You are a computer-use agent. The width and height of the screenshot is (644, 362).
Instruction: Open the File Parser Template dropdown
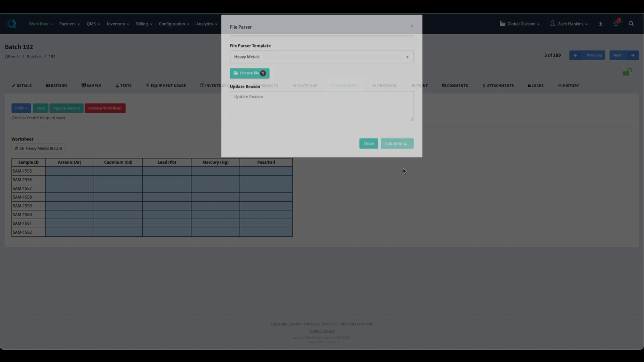click(x=321, y=57)
